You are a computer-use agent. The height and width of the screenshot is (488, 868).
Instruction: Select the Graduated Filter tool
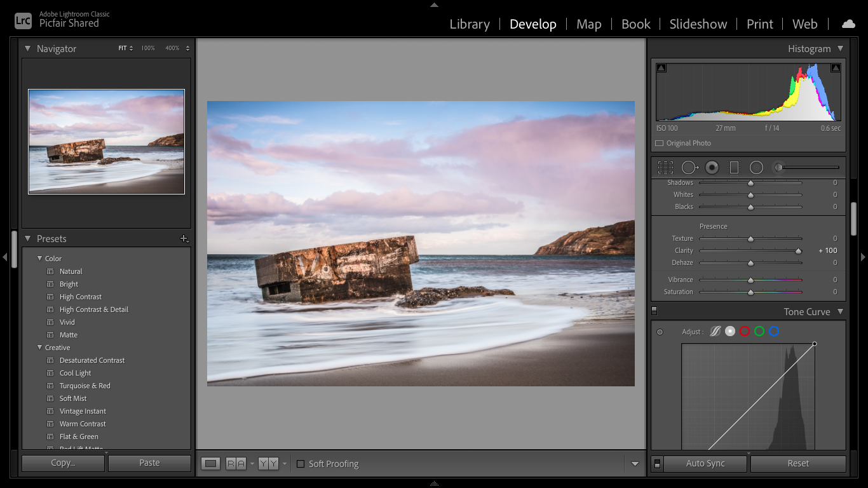(x=734, y=167)
